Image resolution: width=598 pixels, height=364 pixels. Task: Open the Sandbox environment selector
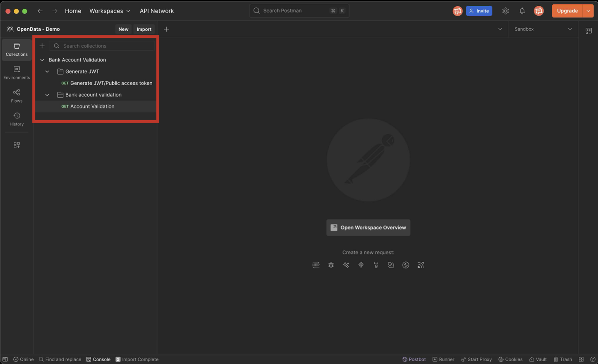[543, 29]
